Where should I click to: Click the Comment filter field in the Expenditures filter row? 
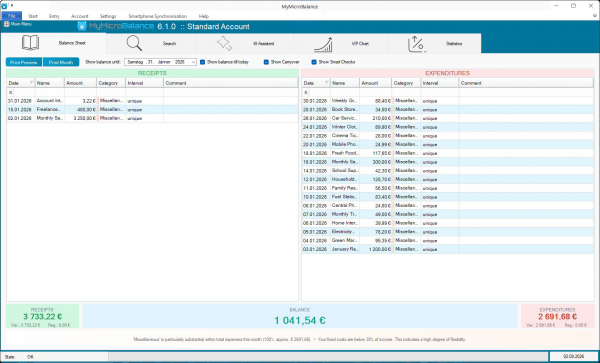(526, 92)
